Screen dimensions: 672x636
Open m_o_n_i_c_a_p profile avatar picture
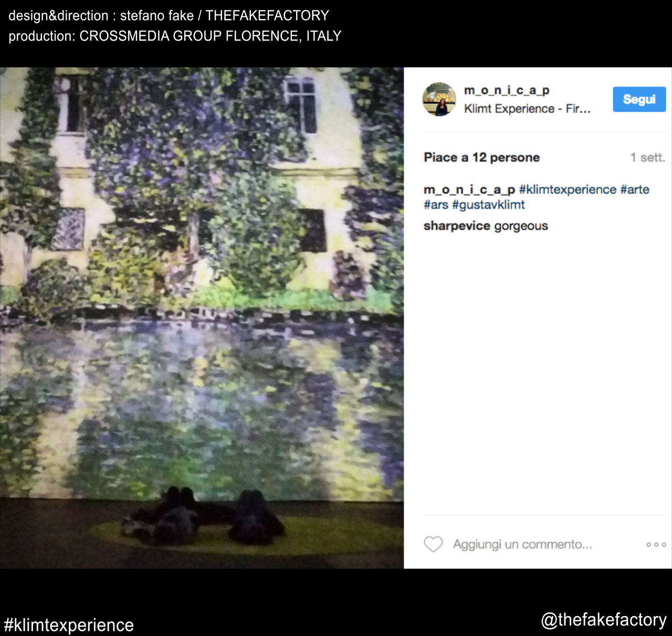[439, 99]
